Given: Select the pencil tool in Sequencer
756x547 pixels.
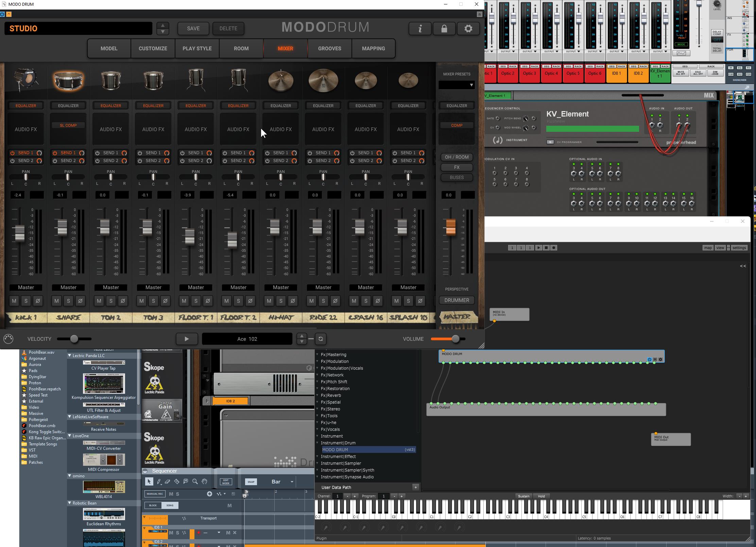Looking at the screenshot, I should click(159, 481).
